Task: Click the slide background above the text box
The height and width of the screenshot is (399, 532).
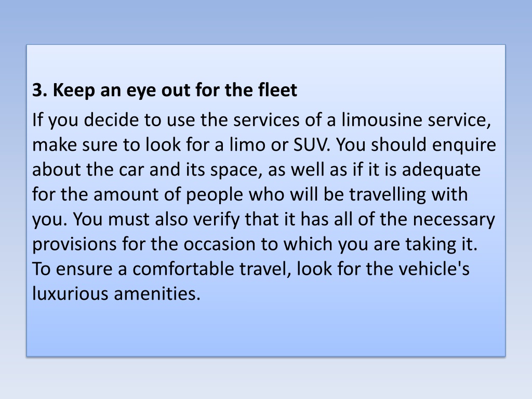Action: (266, 21)
